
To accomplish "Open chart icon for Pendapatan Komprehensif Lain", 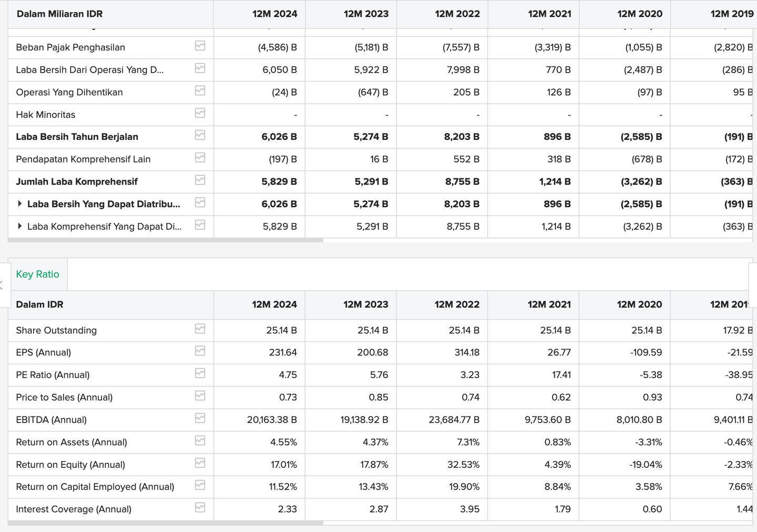I will click(200, 158).
